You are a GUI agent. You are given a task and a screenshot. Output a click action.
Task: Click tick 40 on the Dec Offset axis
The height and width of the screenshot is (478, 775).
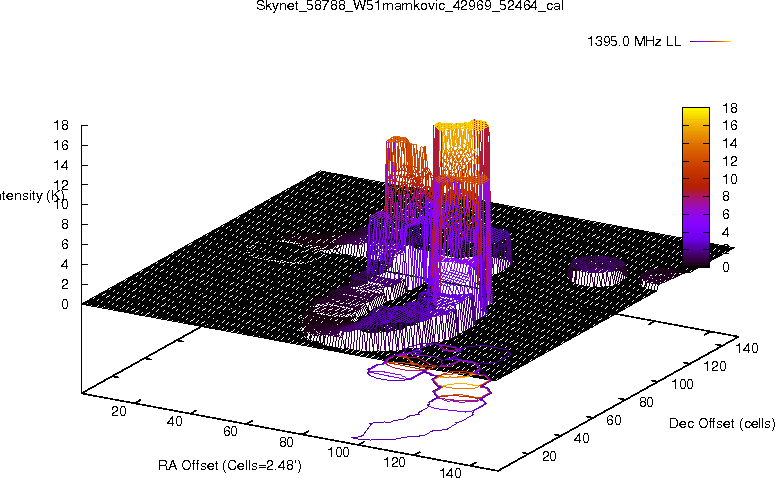point(581,438)
